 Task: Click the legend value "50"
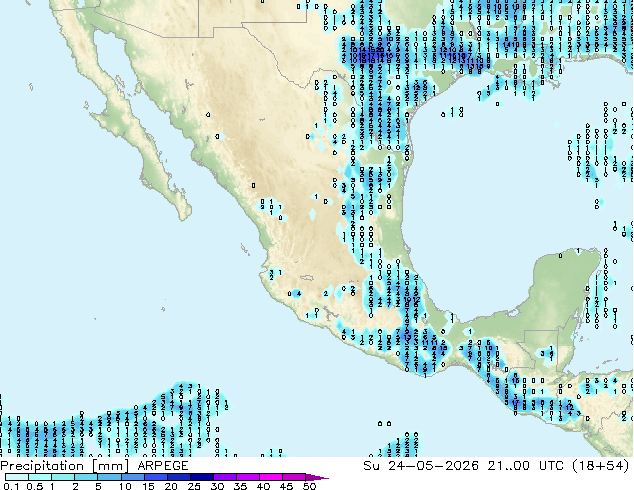[310, 486]
